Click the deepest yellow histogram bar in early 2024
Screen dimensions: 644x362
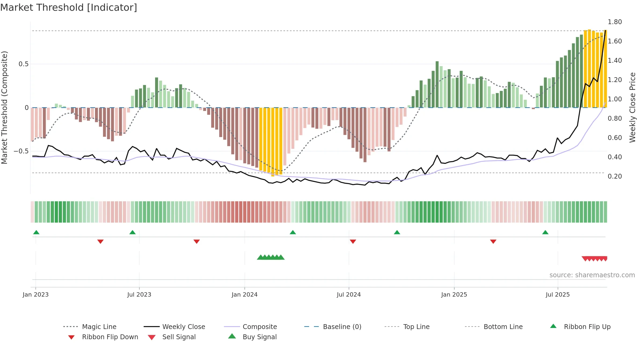[273, 142]
